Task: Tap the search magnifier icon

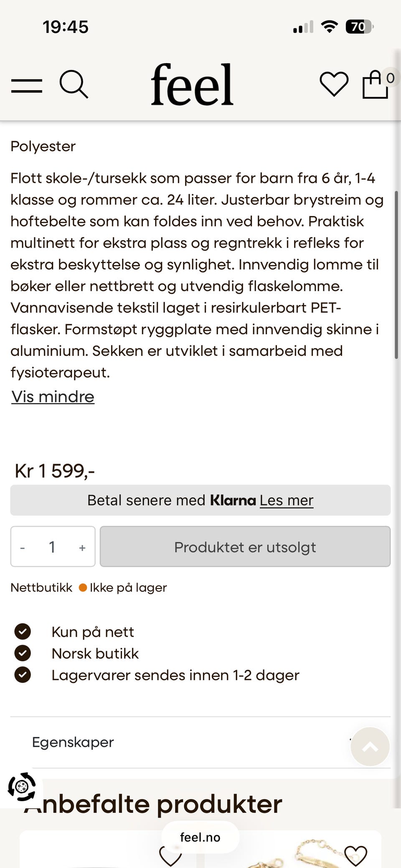Action: 74,84
